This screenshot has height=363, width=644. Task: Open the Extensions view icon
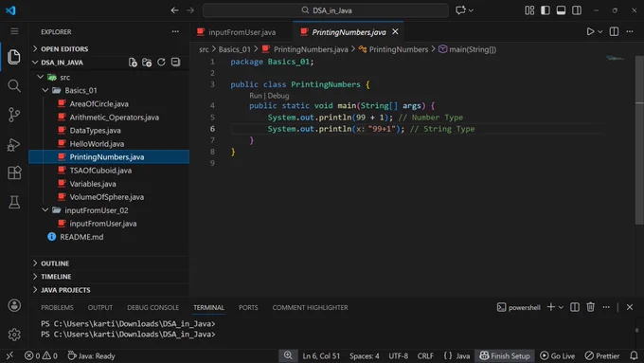point(14,173)
